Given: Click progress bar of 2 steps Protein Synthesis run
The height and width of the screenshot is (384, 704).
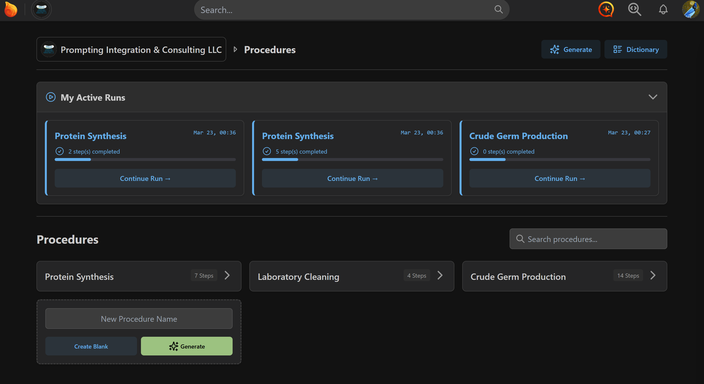Looking at the screenshot, I should click(x=145, y=159).
